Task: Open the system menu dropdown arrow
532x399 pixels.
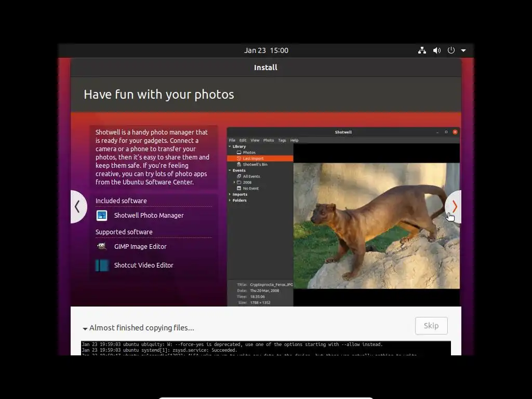Action: pyautogui.click(x=463, y=50)
